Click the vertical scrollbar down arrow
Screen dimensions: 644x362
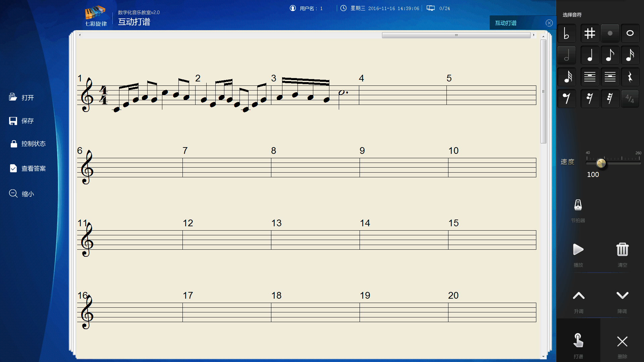coord(543,357)
